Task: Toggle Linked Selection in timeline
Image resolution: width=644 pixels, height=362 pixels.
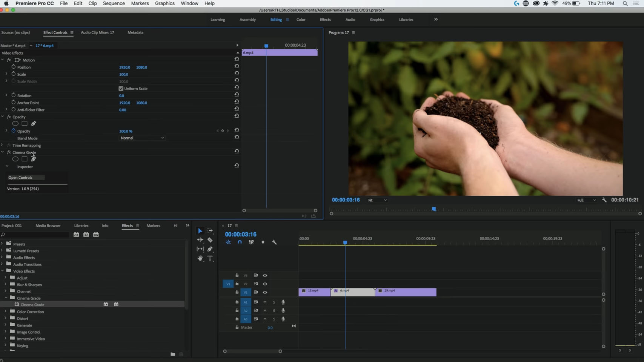Action: tap(251, 242)
